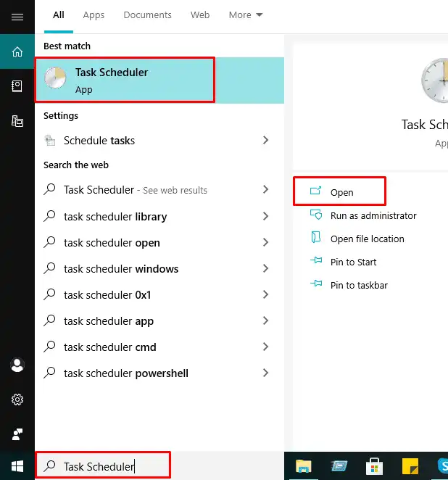Launch Microsoft Store from the taskbar
The height and width of the screenshot is (480, 448).
(374, 465)
